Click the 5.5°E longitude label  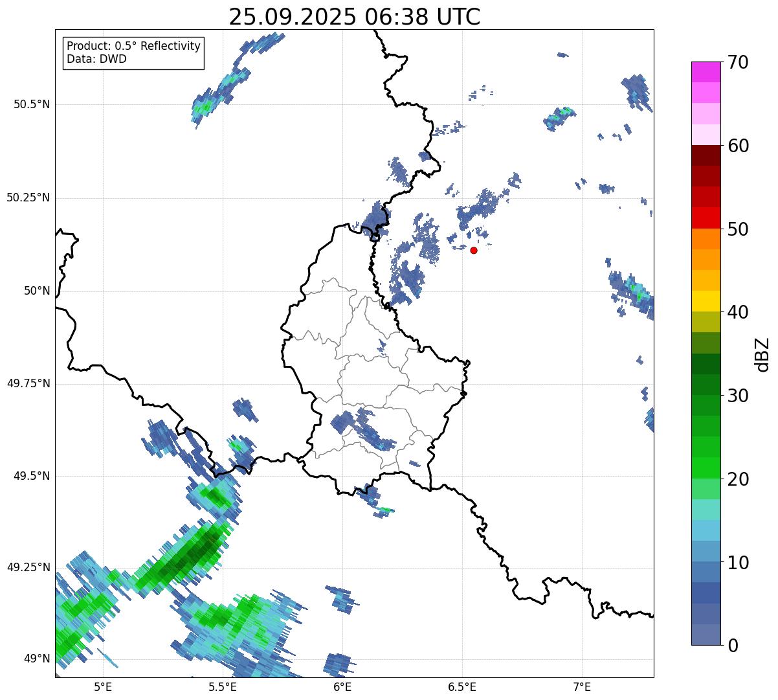tap(223, 686)
